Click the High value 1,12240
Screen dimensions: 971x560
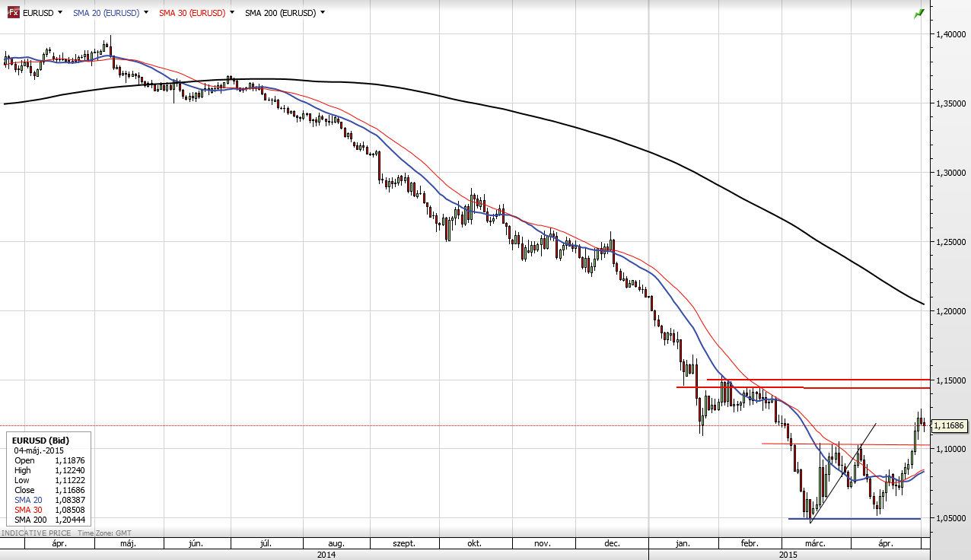tap(69, 470)
